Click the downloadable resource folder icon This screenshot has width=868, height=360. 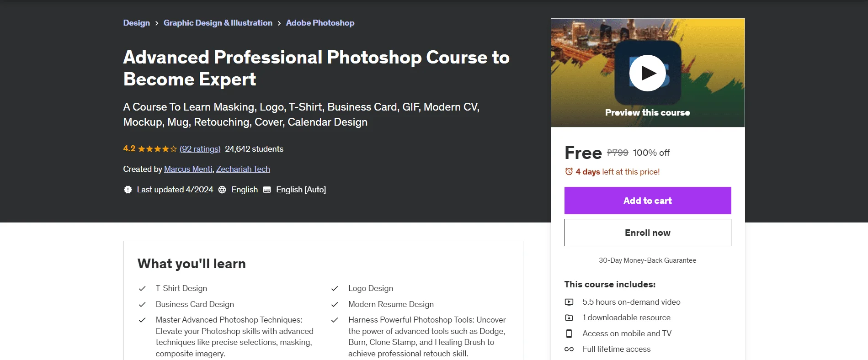point(569,318)
